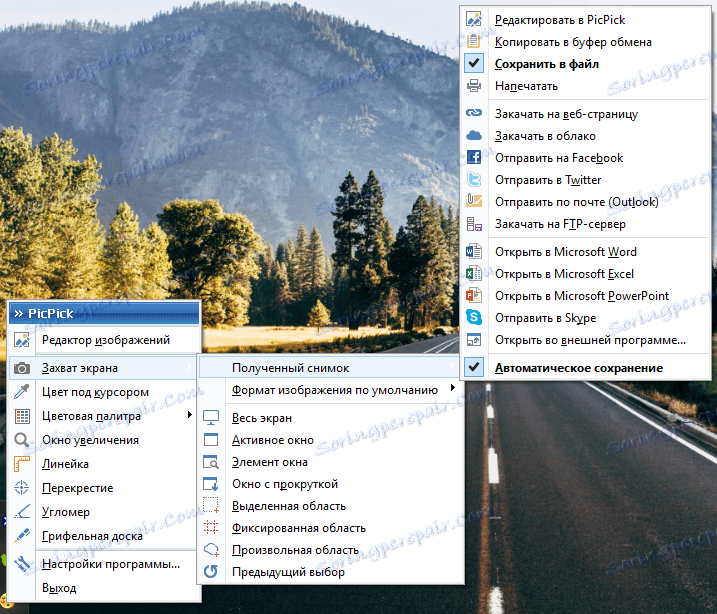
Task: Click the chain link icon for web upload
Action: pyautogui.click(x=474, y=113)
